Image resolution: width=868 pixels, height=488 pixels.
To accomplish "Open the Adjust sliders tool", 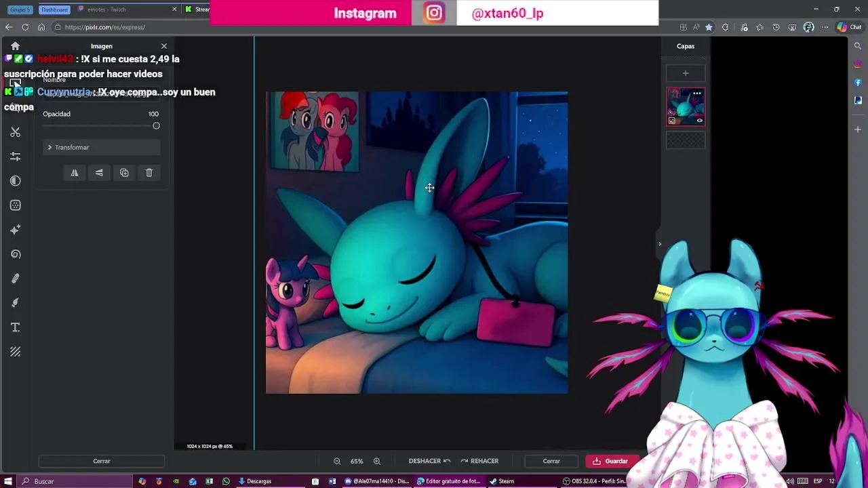I will point(15,157).
